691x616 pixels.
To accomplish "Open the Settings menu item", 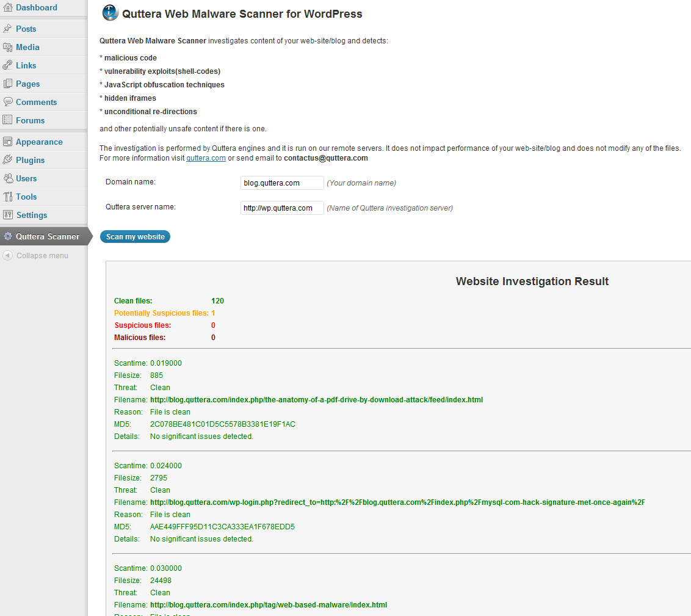I will click(32, 215).
